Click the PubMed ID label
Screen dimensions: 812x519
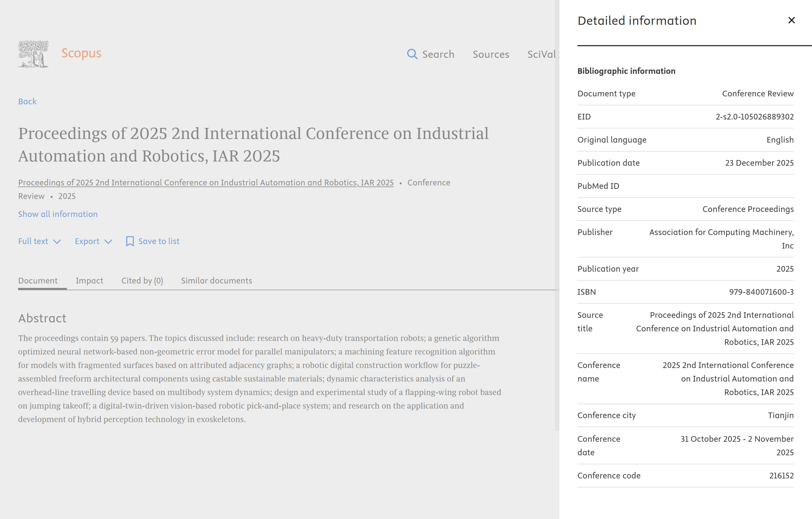(x=598, y=186)
